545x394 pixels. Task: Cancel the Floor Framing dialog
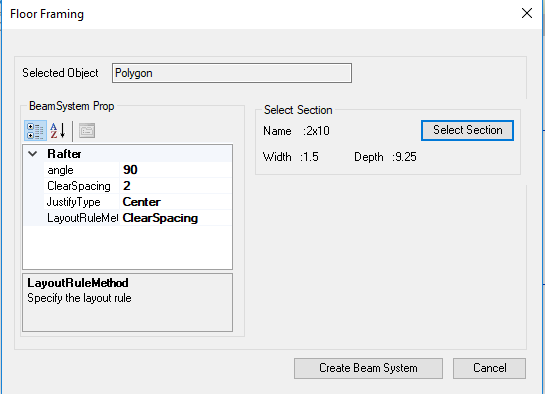[489, 368]
